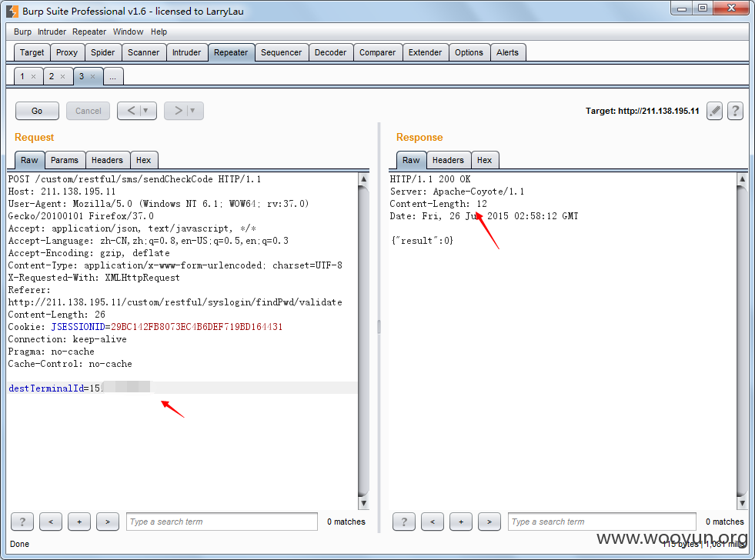Add new repeater tab with ellipsis

pyautogui.click(x=112, y=76)
